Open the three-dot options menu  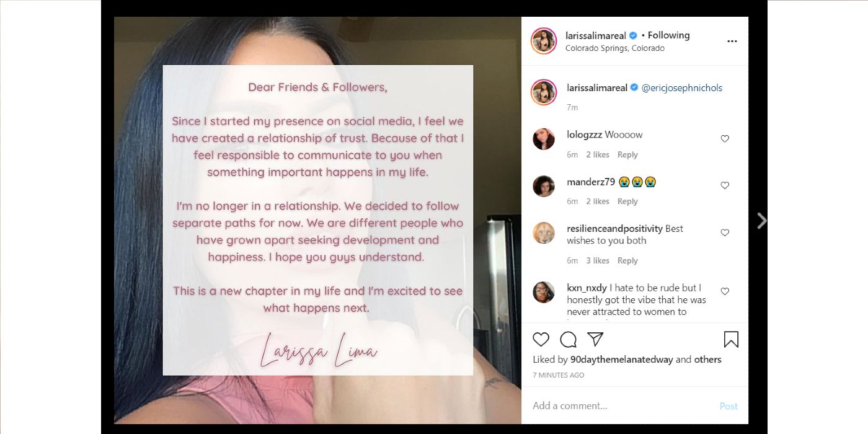point(732,41)
